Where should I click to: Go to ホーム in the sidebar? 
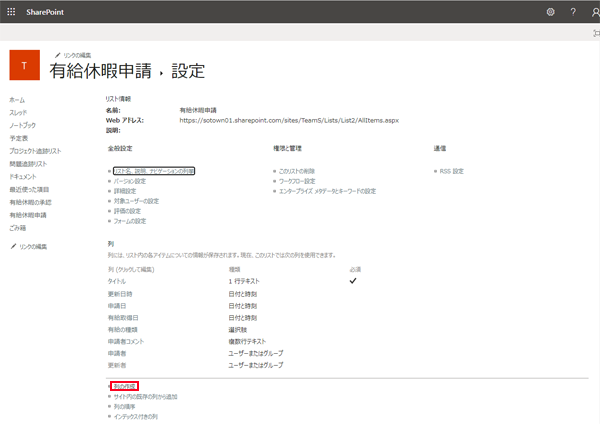tap(17, 100)
